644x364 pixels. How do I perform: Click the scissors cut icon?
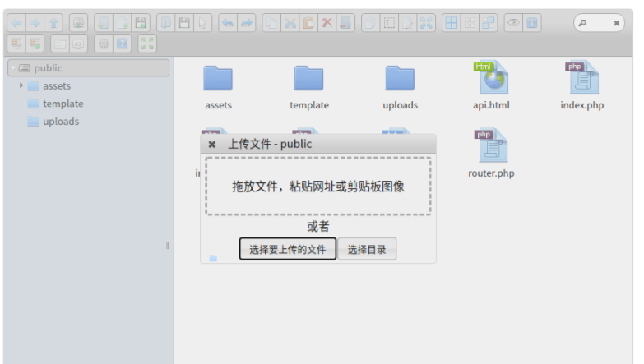coord(290,23)
